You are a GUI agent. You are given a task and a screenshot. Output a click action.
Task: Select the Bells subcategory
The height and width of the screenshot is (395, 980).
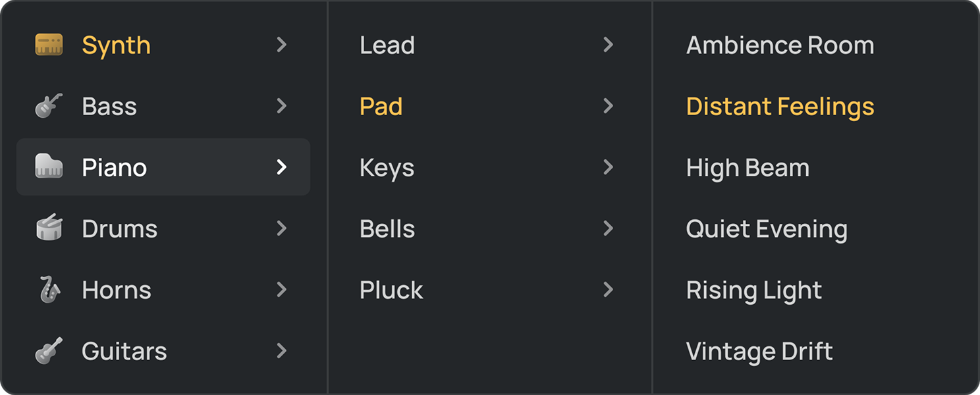tap(387, 228)
